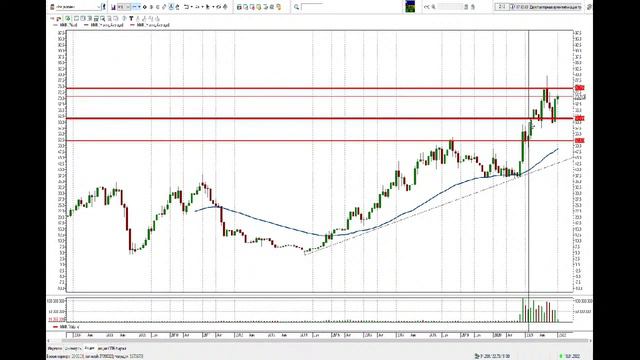Focus the search input field next to magnifier

(x=312, y=7)
